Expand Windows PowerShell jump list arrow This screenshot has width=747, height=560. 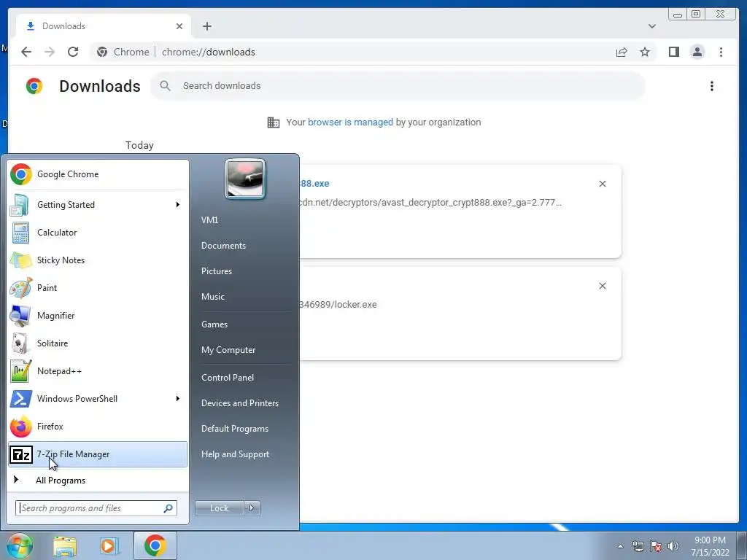[178, 399]
